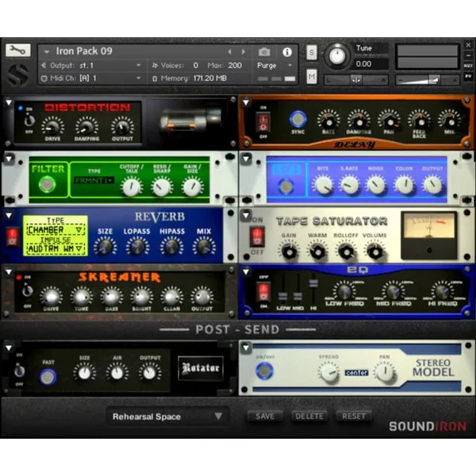Adjust the pan slider in header
The width and height of the screenshot is (476, 476).
pyautogui.click(x=356, y=80)
